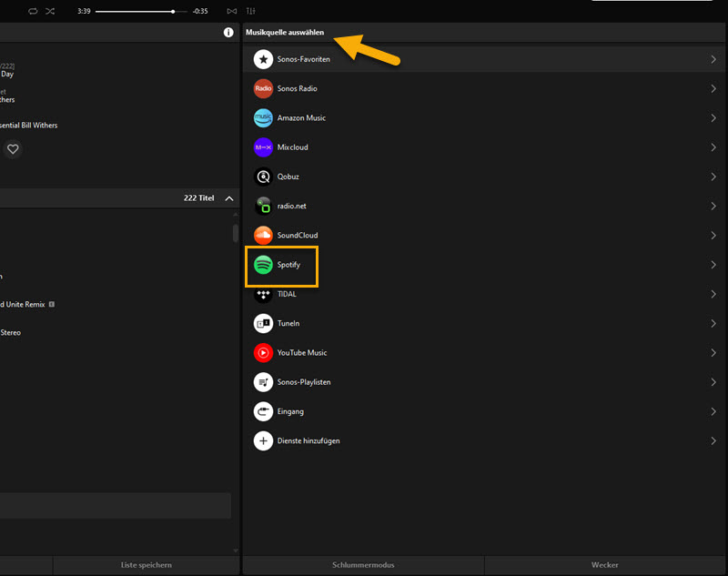
Task: Expand Sonos Radio with its chevron
Action: (713, 88)
